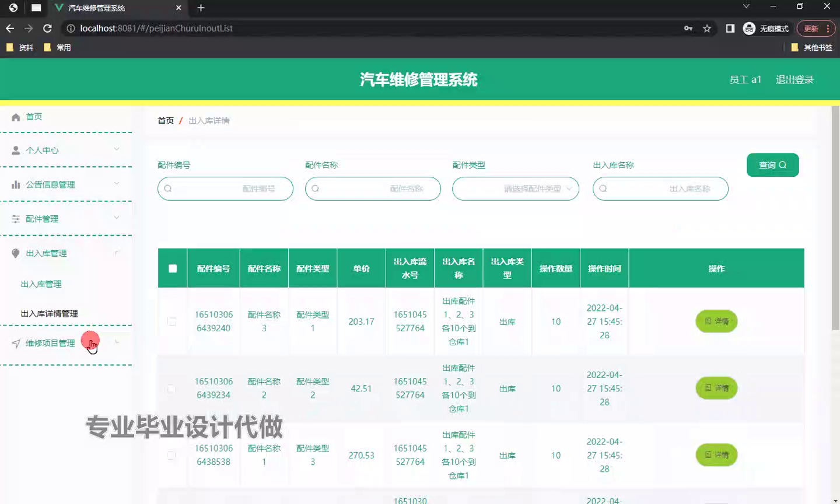Click the home icon beside 首页 in sidebar
This screenshot has height=504, width=840.
(x=16, y=117)
